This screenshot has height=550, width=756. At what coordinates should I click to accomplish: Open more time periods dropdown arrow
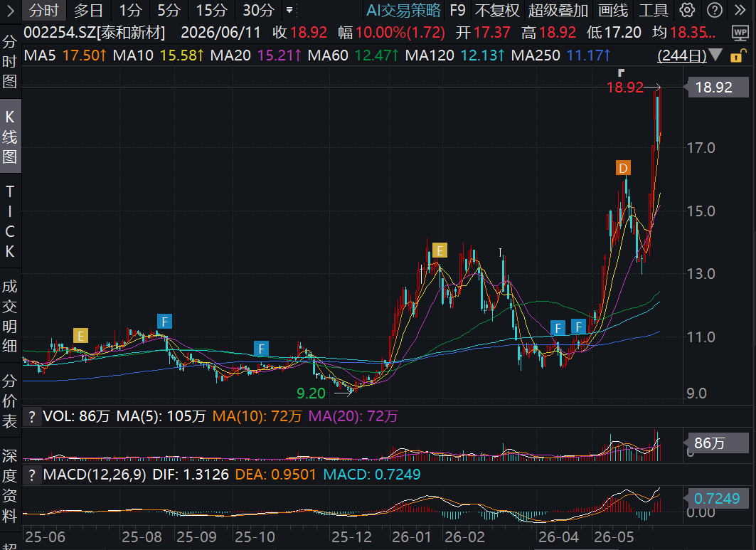pos(289,10)
